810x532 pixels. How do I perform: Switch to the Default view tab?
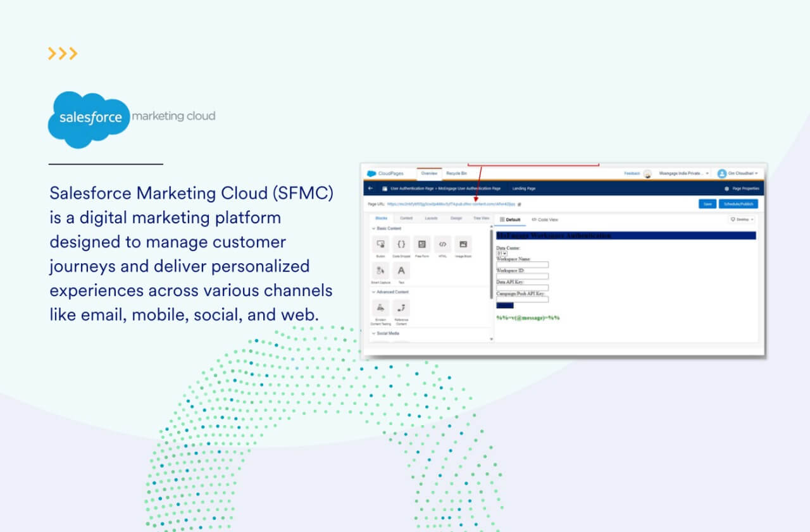pos(510,220)
